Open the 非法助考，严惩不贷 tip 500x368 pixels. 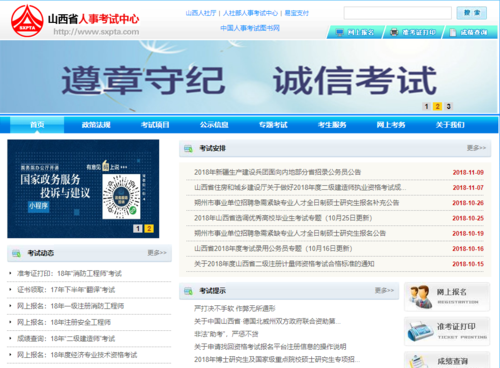point(226,334)
